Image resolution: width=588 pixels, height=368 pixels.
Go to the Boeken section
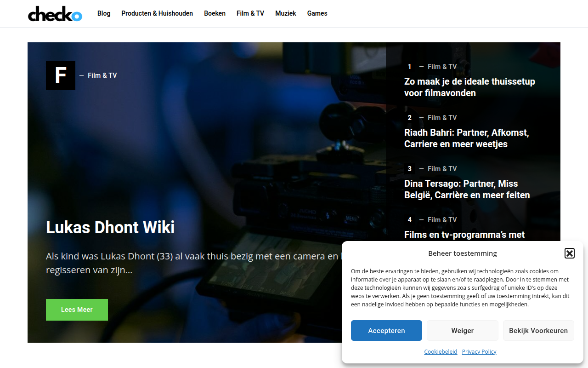(x=215, y=13)
